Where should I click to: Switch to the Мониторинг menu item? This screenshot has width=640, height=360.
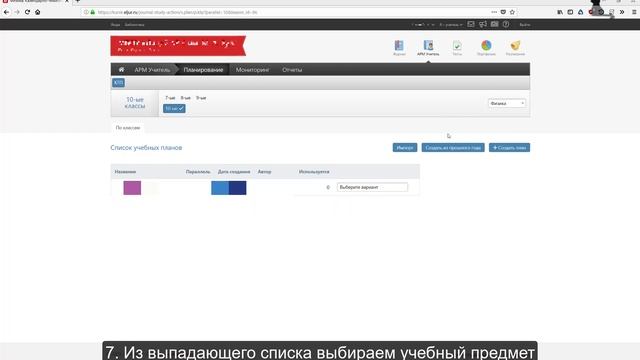[x=252, y=70]
